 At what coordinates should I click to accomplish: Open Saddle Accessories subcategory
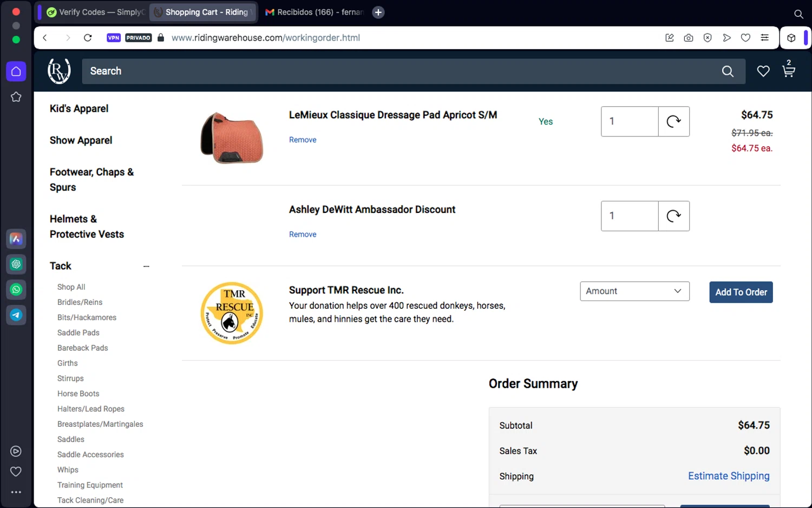(x=90, y=455)
